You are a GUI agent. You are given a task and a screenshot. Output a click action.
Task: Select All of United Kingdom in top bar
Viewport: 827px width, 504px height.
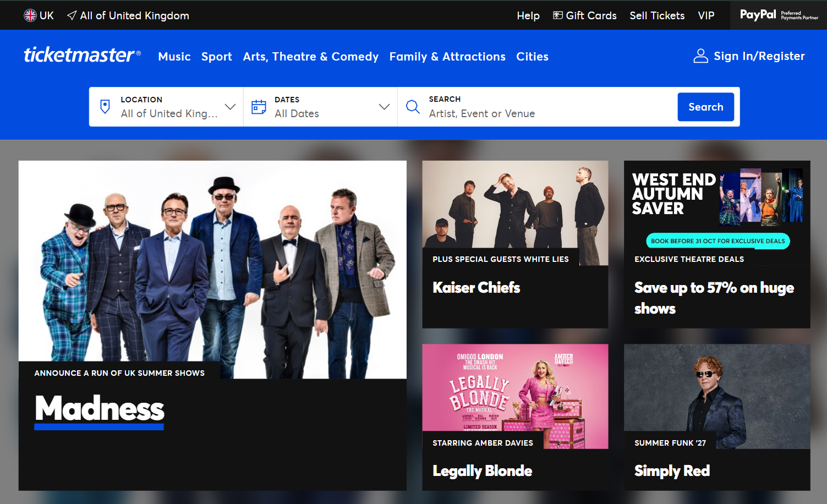point(135,15)
